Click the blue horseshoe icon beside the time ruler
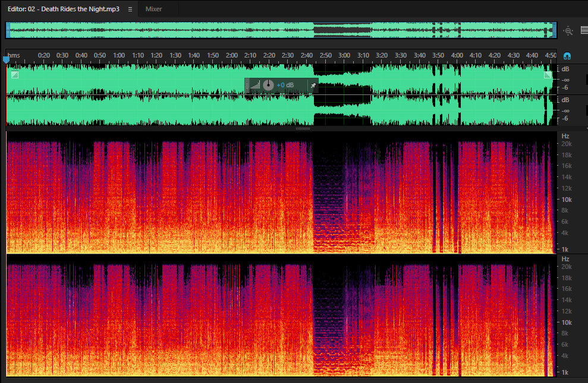The width and height of the screenshot is (588, 383). pos(567,56)
